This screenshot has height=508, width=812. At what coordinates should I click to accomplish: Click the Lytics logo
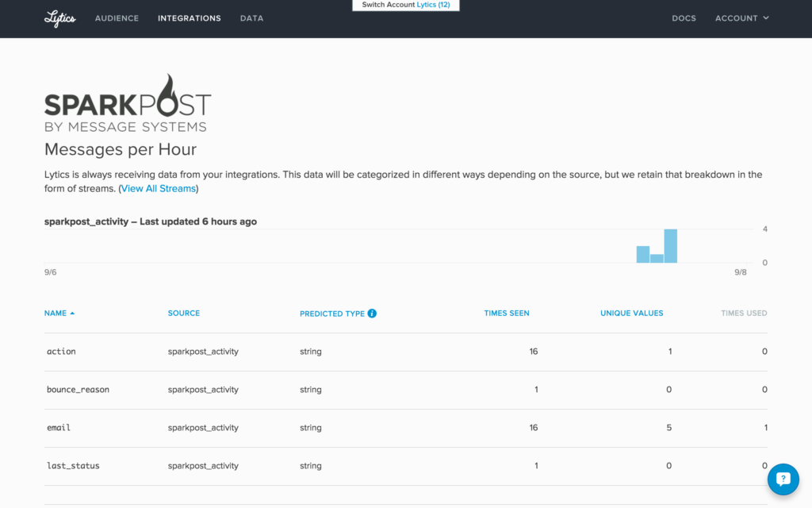click(60, 19)
